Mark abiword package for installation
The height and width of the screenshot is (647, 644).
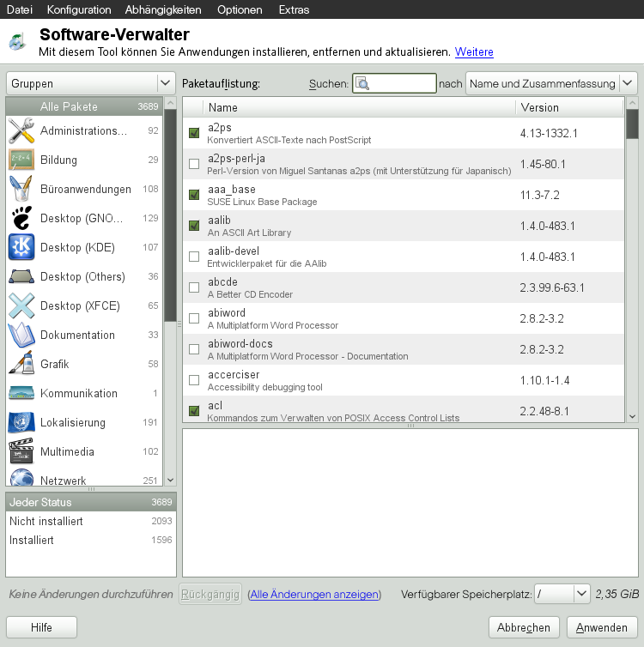(194, 318)
